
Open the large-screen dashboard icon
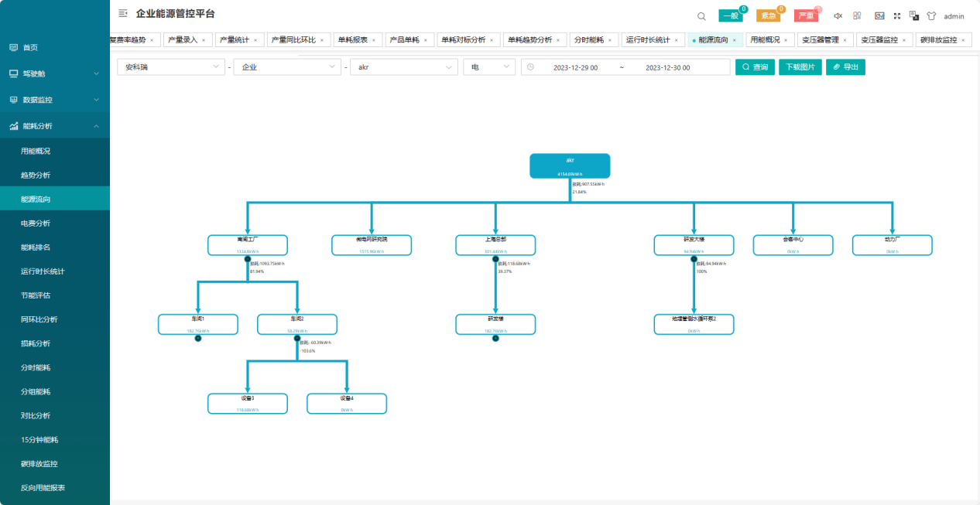(879, 15)
